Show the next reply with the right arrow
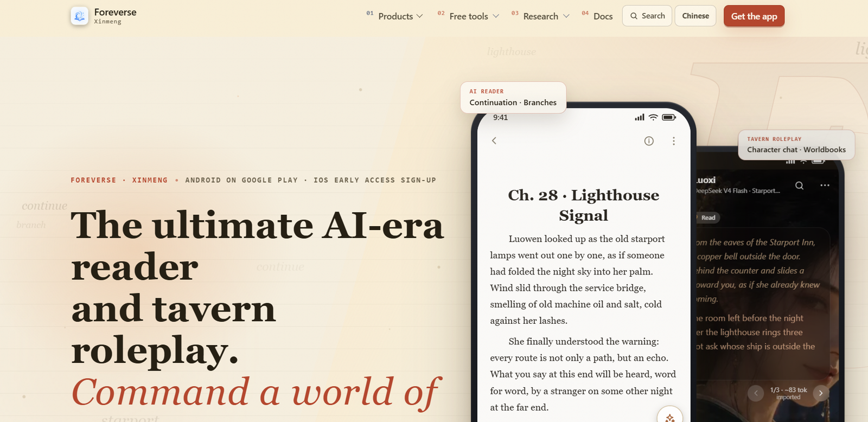The width and height of the screenshot is (868, 422). point(821,393)
